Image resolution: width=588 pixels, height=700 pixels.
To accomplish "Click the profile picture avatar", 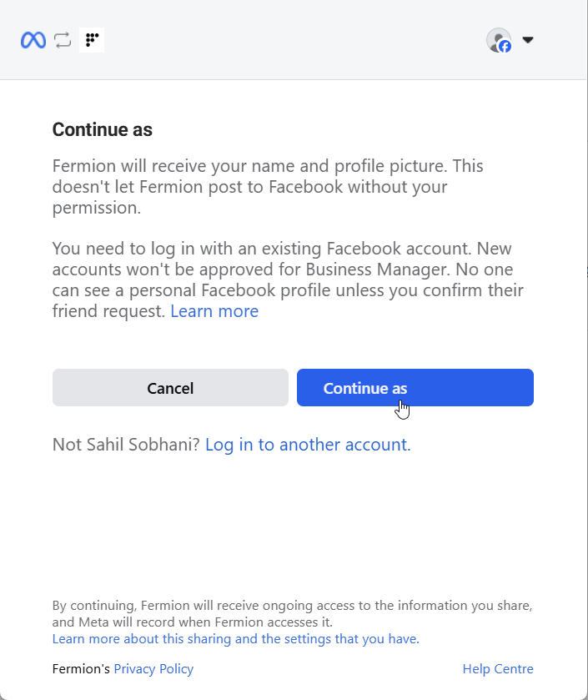I will [x=497, y=38].
